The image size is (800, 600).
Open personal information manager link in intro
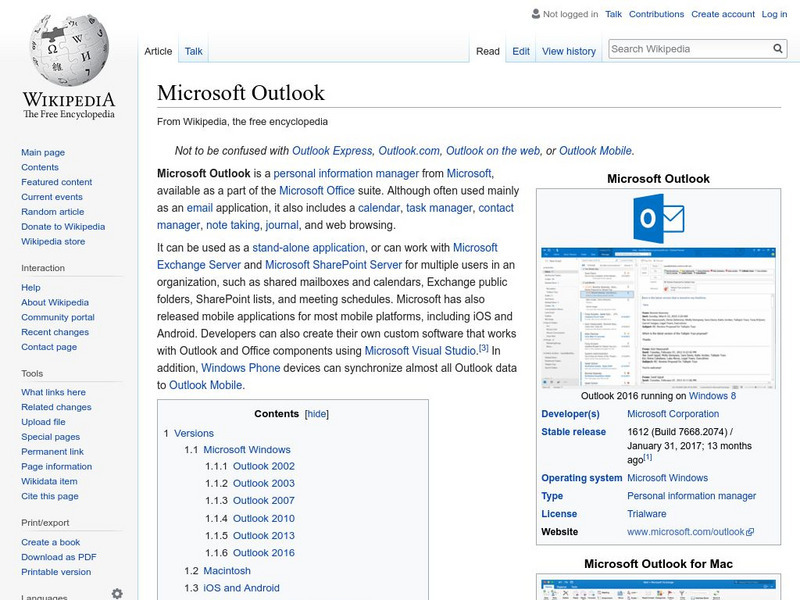click(x=346, y=173)
